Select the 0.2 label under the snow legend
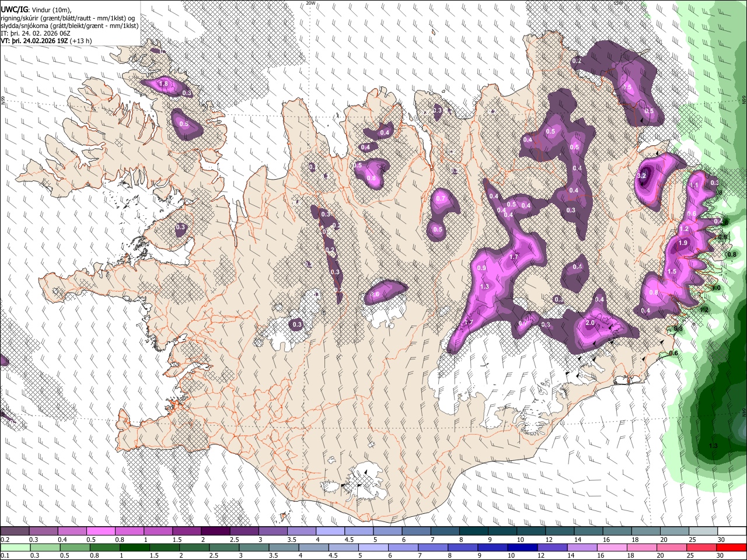747x560 pixels. coord(5,540)
